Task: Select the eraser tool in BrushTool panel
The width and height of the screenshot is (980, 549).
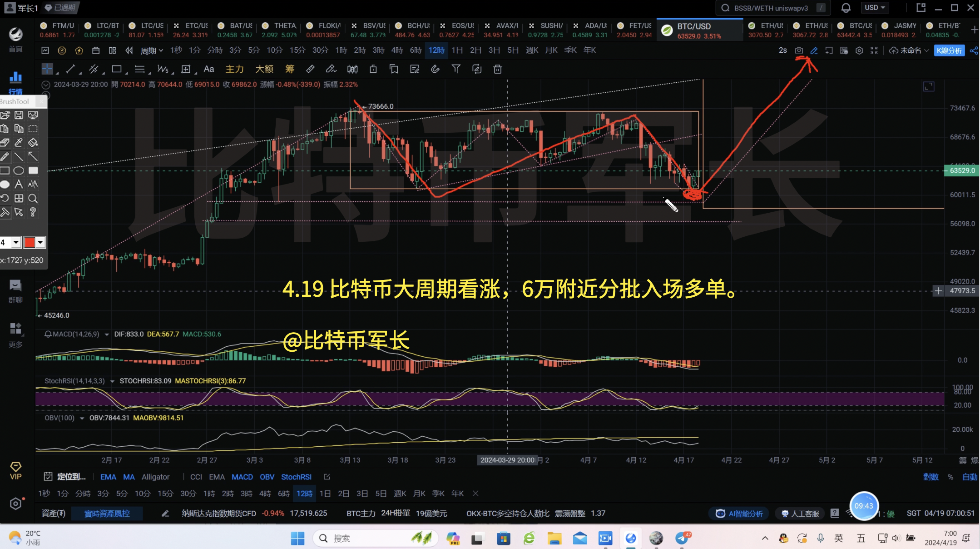Action: [x=5, y=142]
